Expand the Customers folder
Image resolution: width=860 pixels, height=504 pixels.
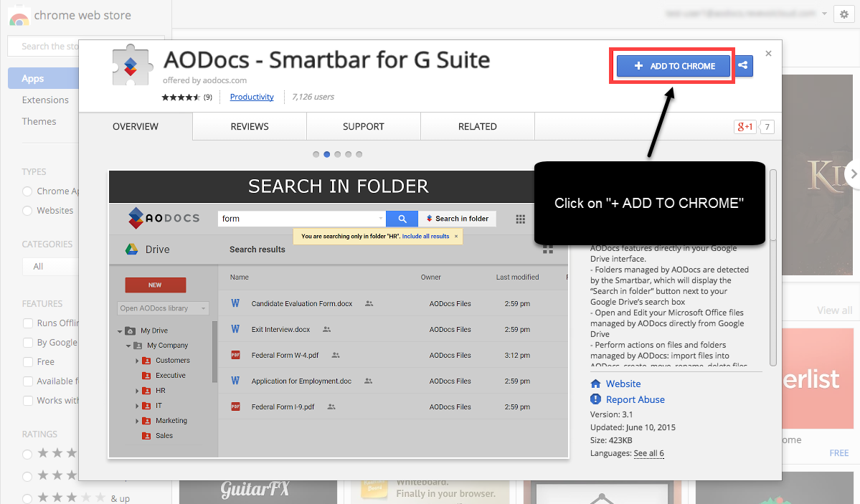click(137, 361)
